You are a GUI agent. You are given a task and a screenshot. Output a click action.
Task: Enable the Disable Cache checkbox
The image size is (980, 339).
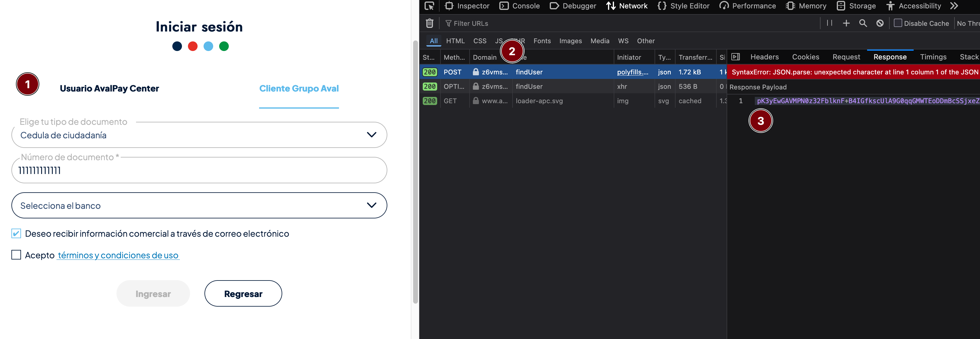tap(898, 23)
